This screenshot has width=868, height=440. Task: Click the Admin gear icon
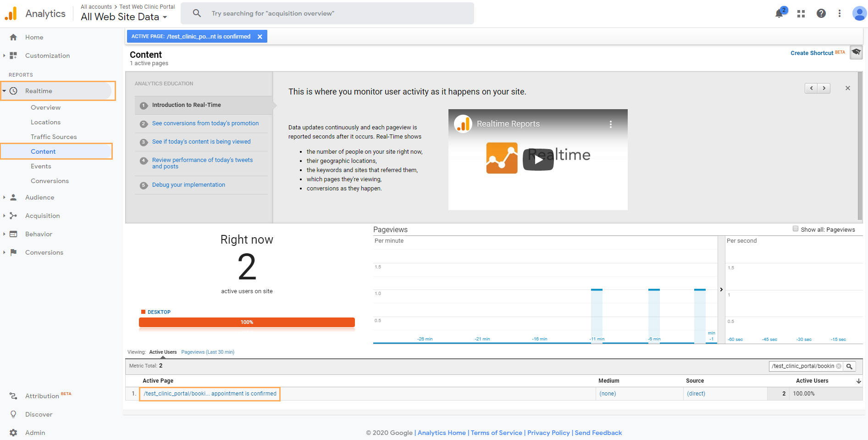[x=13, y=433]
